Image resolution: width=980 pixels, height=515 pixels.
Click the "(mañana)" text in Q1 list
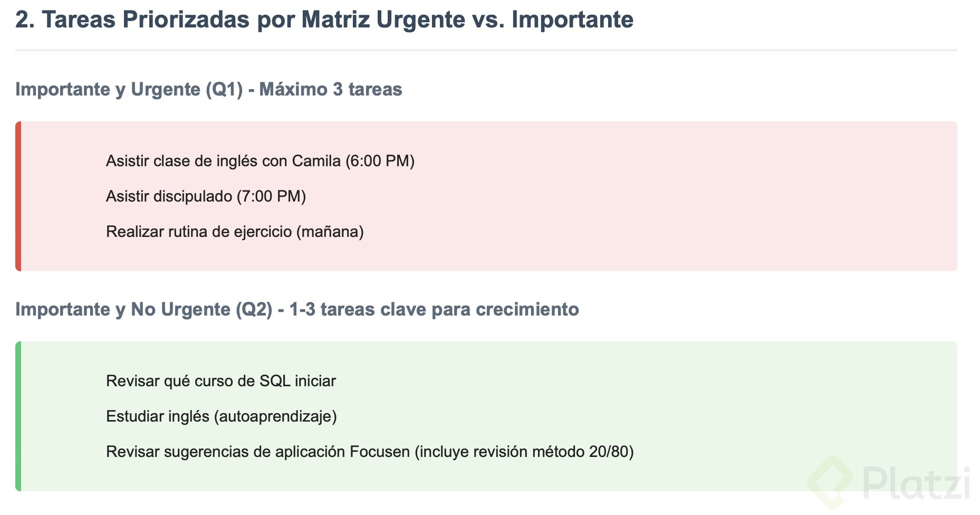point(330,232)
